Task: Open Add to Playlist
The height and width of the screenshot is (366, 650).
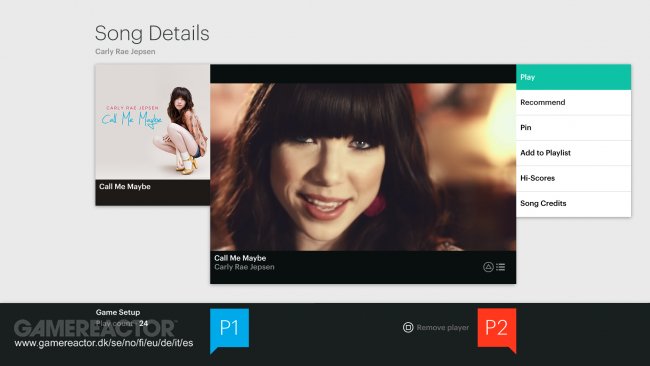Action: (x=573, y=153)
